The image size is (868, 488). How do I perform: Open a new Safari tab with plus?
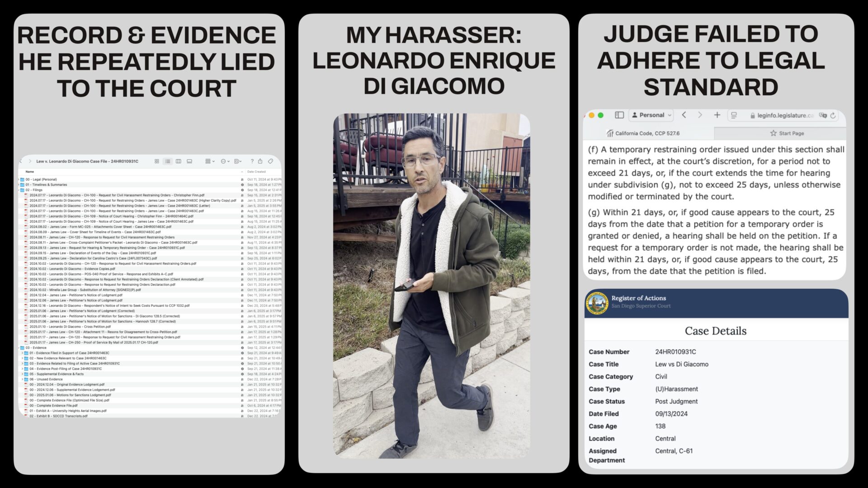(717, 115)
